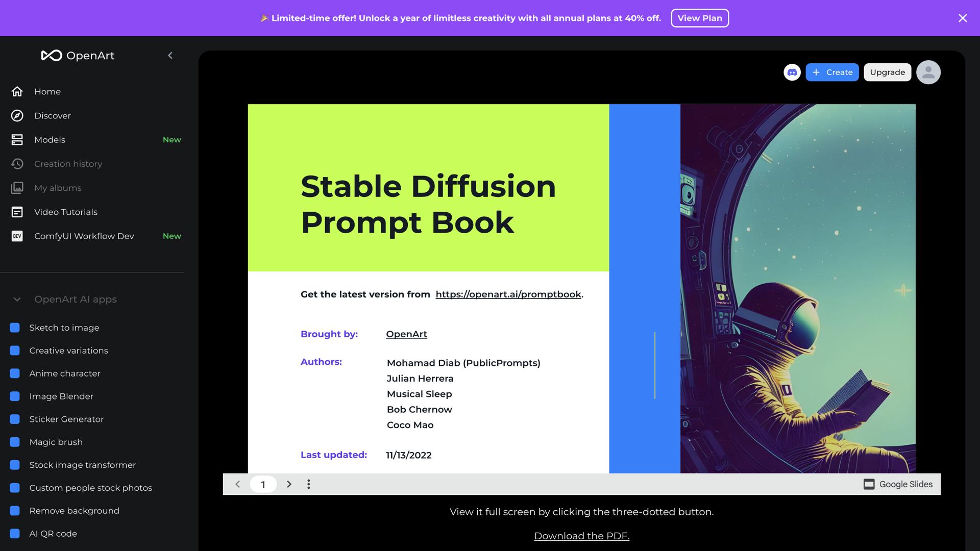Select the Video Tutorials icon
The height and width of the screenshot is (551, 980).
pyautogui.click(x=17, y=212)
